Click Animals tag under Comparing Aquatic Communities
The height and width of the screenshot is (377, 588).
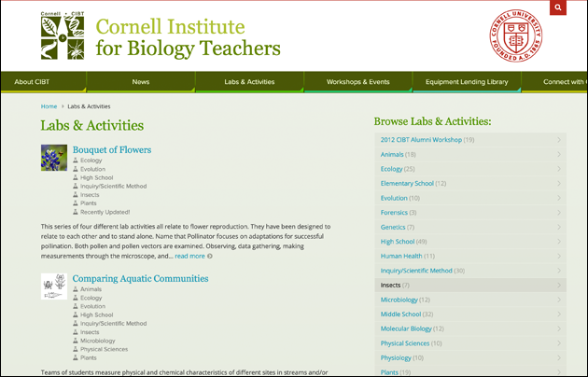(x=91, y=289)
